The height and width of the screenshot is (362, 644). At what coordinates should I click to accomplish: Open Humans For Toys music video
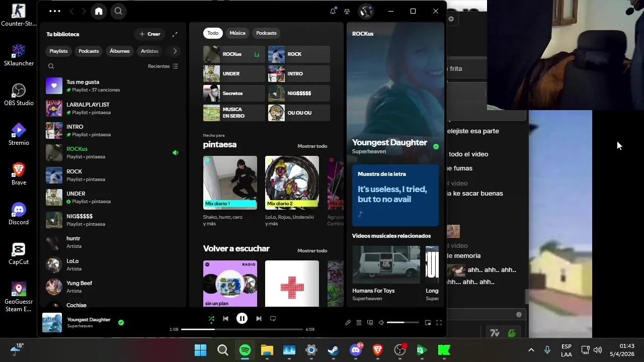pos(386,274)
